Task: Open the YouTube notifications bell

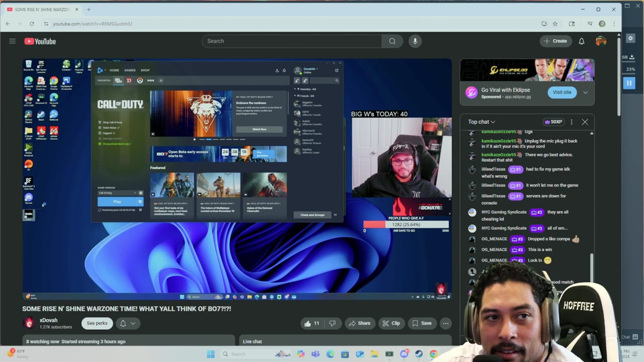Action: click(582, 41)
